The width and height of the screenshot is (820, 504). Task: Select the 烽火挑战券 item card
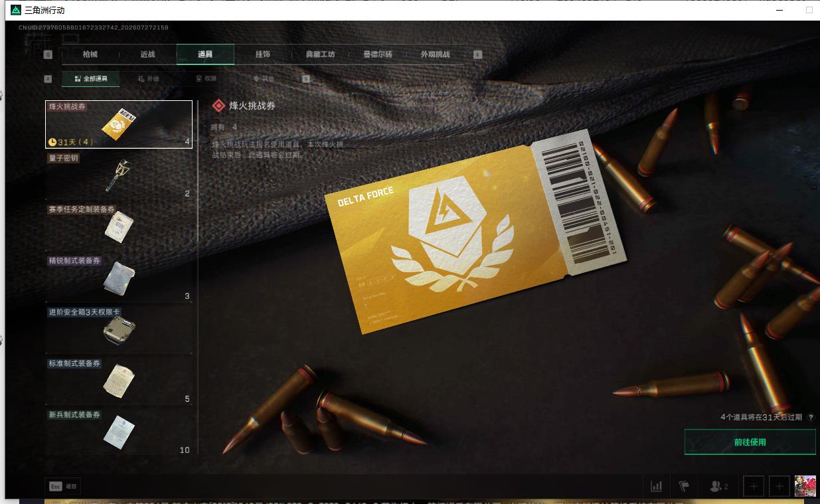coord(119,124)
